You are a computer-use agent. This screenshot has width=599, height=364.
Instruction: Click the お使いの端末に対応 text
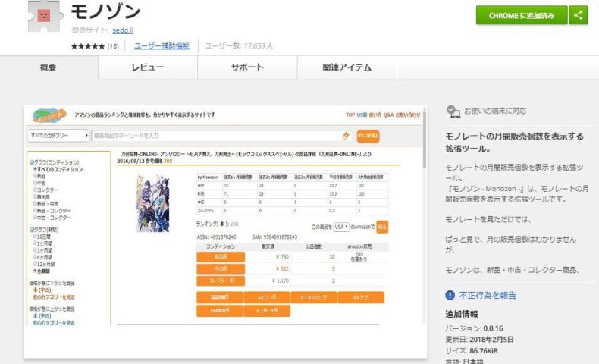click(495, 111)
